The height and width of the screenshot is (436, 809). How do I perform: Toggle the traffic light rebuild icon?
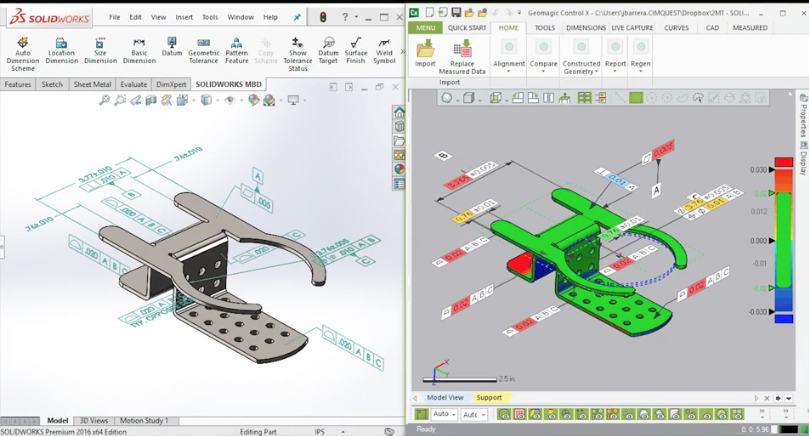click(x=323, y=17)
